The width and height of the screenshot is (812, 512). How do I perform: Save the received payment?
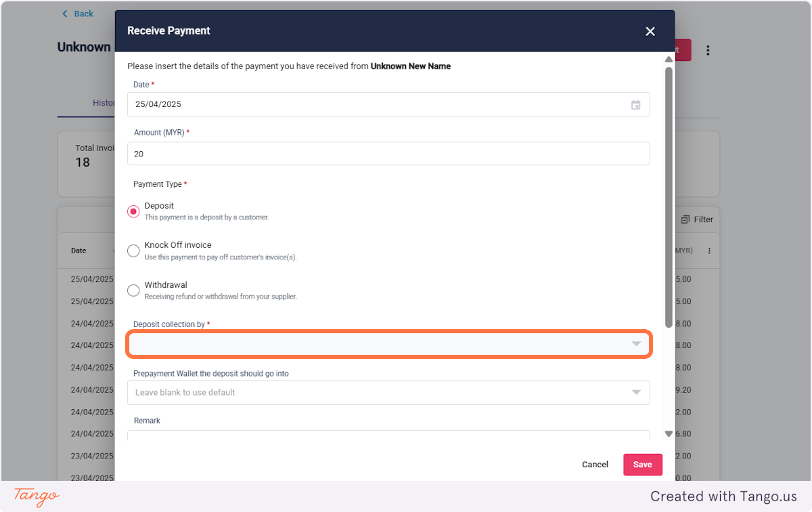tap(642, 465)
